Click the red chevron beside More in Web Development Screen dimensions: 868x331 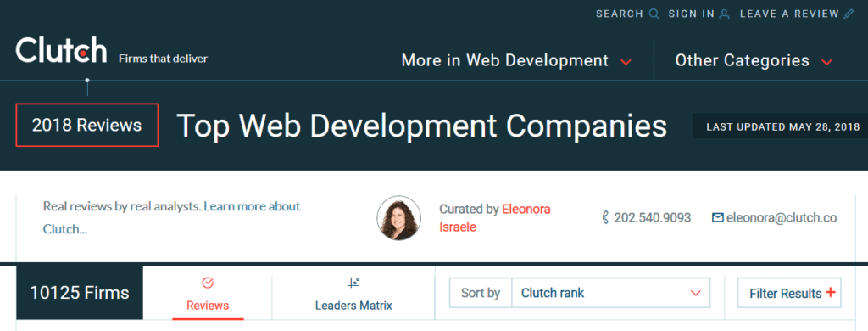tap(626, 62)
